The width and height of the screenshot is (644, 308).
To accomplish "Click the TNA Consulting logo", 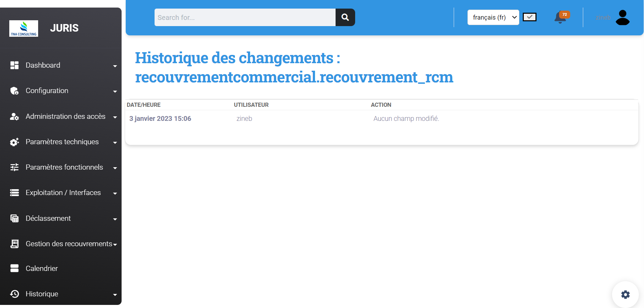I will tap(24, 28).
